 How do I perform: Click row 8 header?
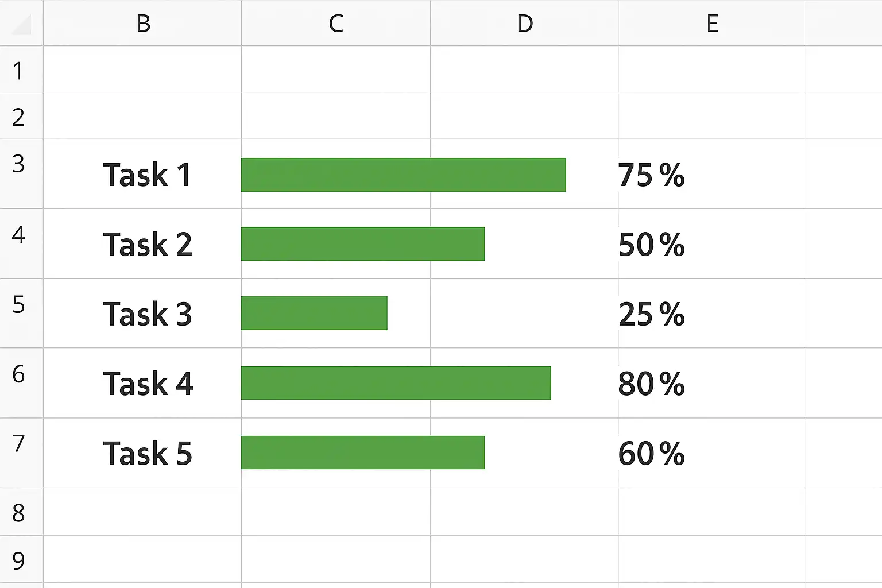tap(18, 513)
